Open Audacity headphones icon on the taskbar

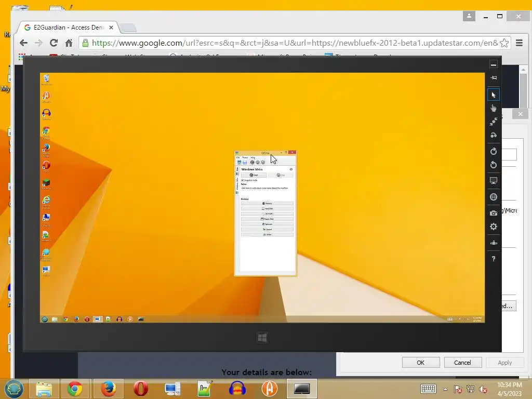pyautogui.click(x=237, y=389)
